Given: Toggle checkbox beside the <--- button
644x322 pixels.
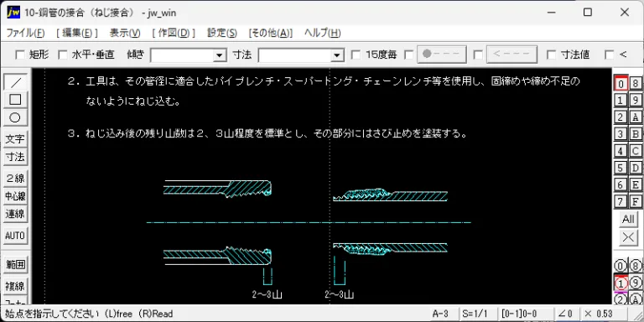Looking at the screenshot, I should click(478, 55).
